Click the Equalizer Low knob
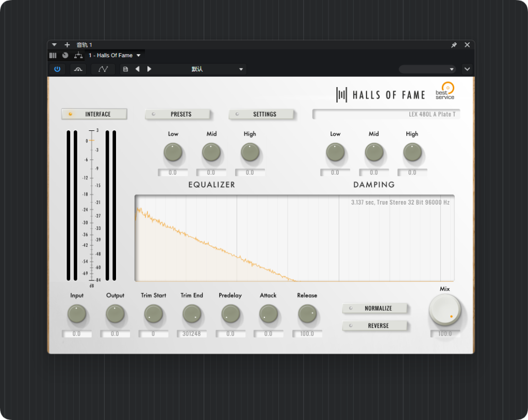 pos(173,152)
